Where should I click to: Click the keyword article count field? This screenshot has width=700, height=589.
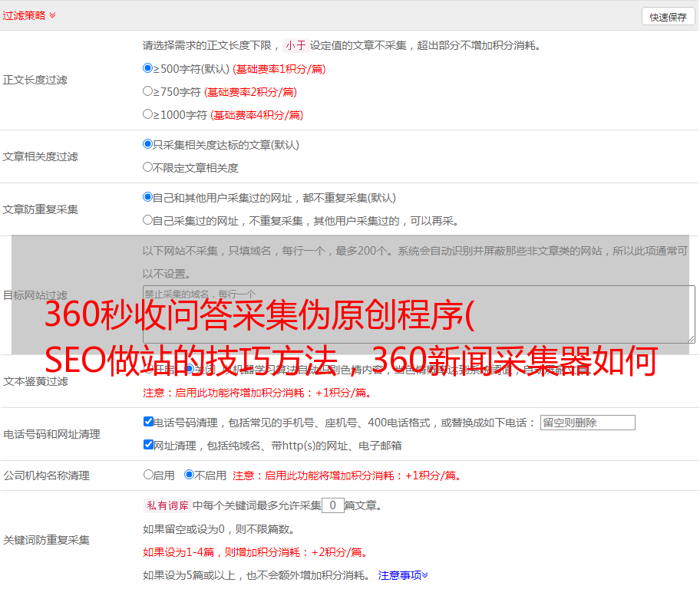[x=332, y=505]
